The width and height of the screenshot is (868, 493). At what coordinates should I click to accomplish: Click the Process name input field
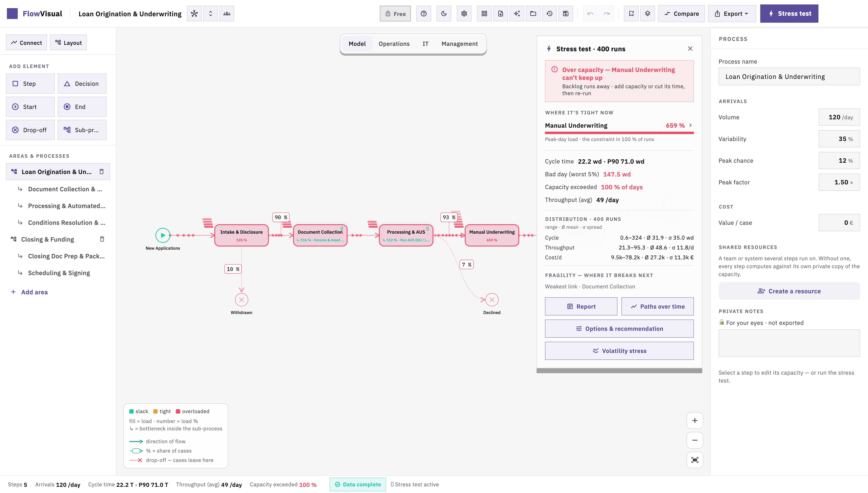click(789, 76)
